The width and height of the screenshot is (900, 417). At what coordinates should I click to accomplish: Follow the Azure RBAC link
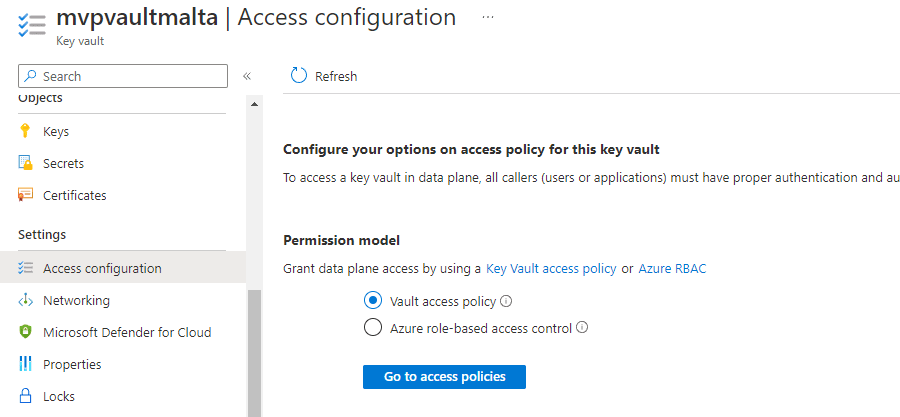click(672, 268)
